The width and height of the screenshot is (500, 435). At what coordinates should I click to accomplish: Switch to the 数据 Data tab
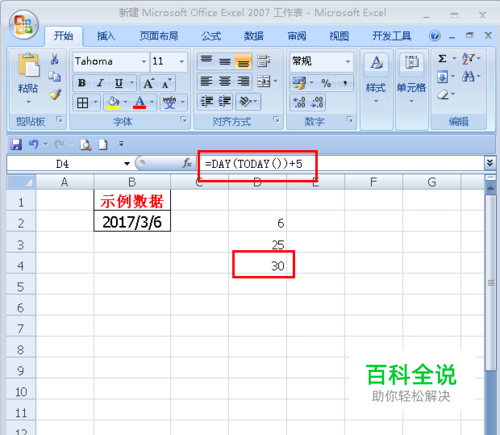pyautogui.click(x=254, y=36)
